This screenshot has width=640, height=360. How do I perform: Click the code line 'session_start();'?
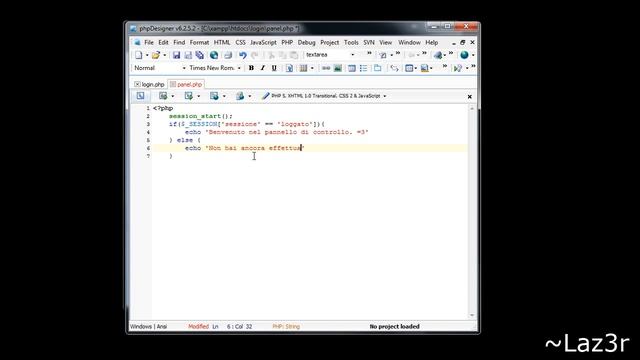tap(200, 116)
